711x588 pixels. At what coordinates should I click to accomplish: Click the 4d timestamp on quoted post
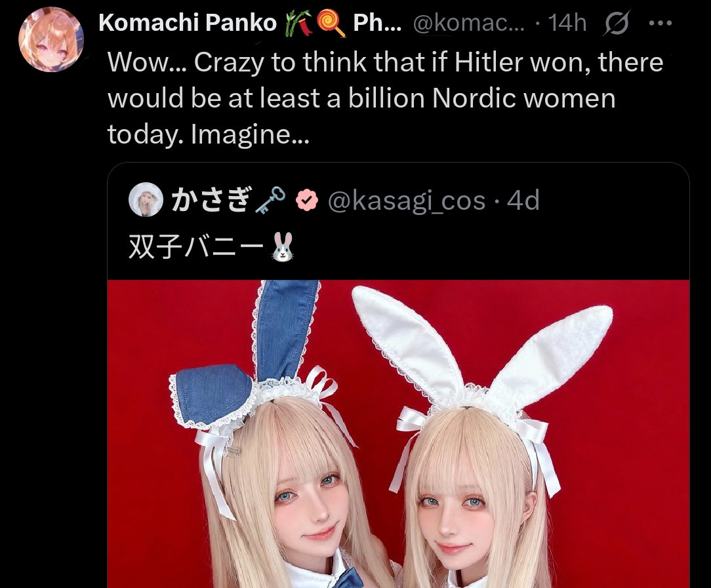coord(523,200)
